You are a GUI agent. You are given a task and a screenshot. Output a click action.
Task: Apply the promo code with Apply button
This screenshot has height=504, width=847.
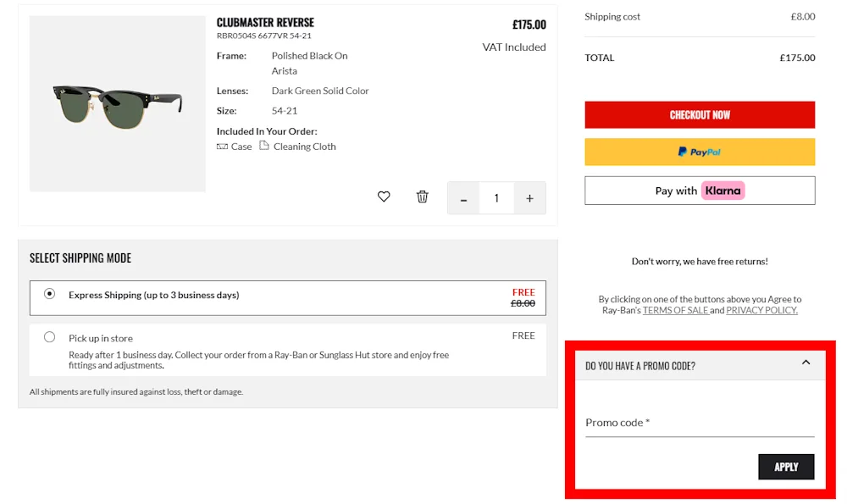pyautogui.click(x=786, y=467)
